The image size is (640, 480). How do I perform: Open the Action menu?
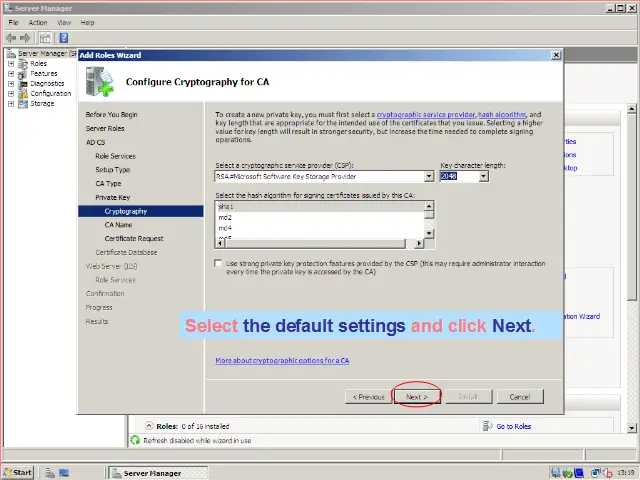[x=38, y=22]
